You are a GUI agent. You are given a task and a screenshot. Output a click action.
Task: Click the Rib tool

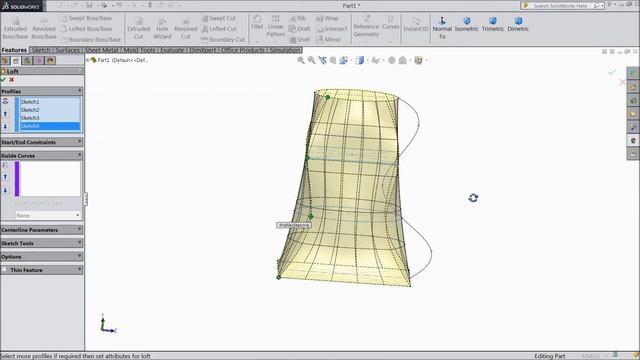(298, 18)
